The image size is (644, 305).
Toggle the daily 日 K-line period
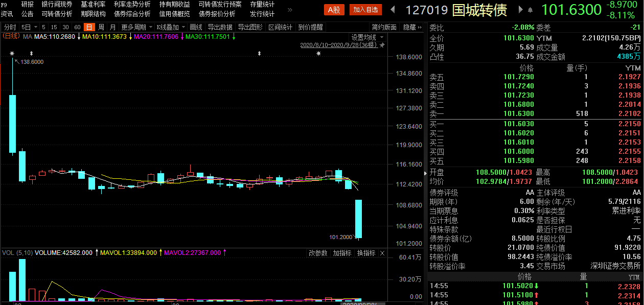[x=89, y=27]
